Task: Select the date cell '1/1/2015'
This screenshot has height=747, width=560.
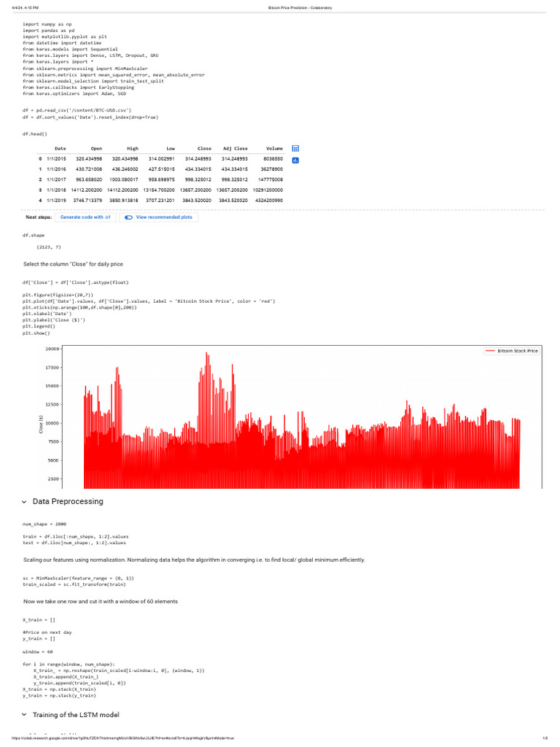Action: (56, 158)
